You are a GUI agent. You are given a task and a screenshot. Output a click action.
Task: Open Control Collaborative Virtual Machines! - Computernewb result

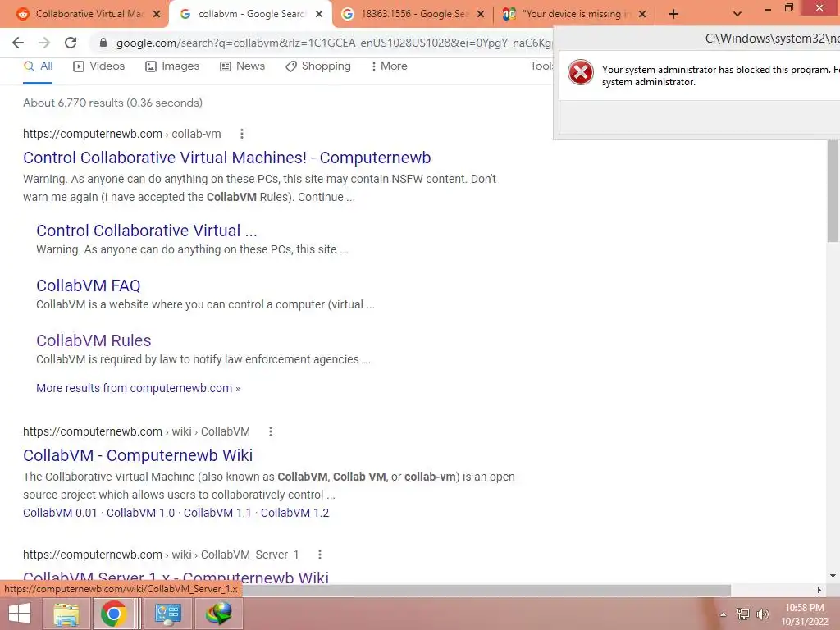pos(226,157)
